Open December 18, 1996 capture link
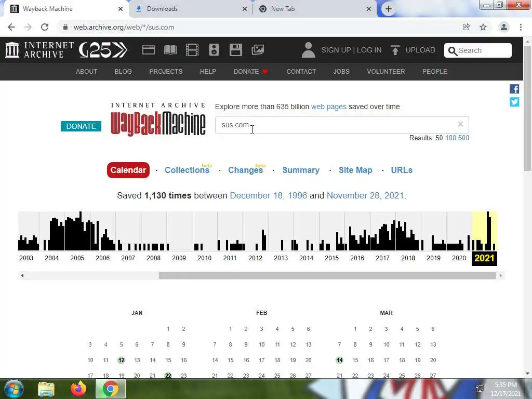 coord(269,195)
